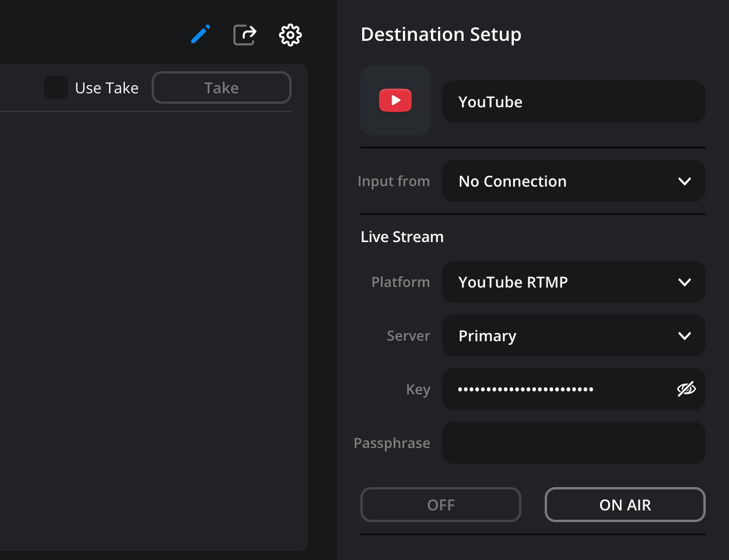The height and width of the screenshot is (560, 729).
Task: Click the Passphrase label
Action: pyautogui.click(x=392, y=443)
